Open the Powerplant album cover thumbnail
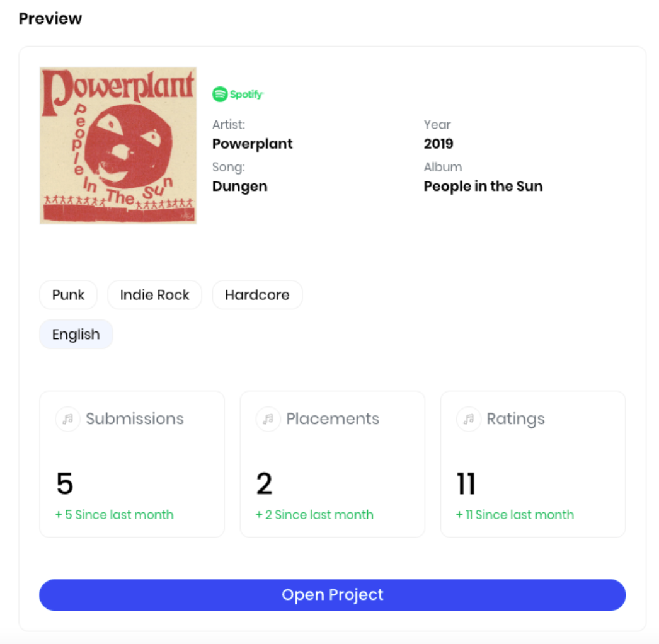This screenshot has height=644, width=659. 118,146
